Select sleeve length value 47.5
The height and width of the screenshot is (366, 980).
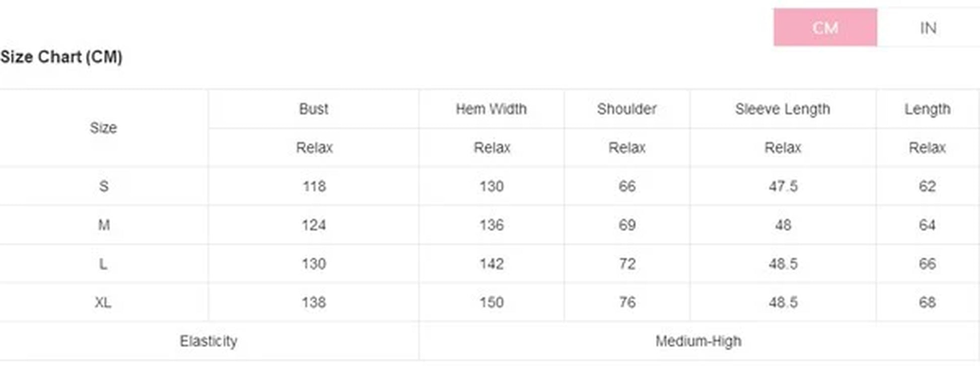pyautogui.click(x=783, y=186)
